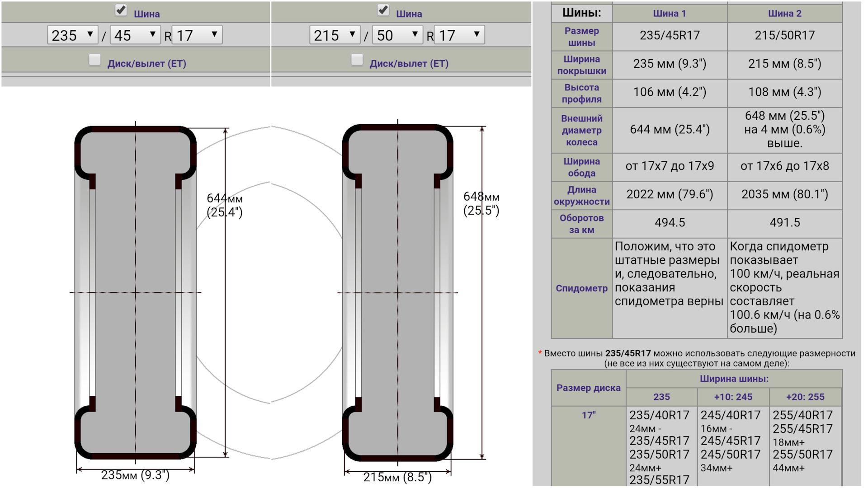
Task: Open the 45 profile dropdown
Action: tap(135, 35)
